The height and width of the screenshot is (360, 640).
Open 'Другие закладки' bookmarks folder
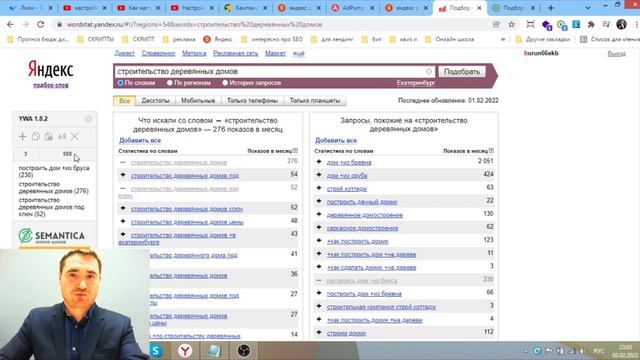tap(543, 40)
